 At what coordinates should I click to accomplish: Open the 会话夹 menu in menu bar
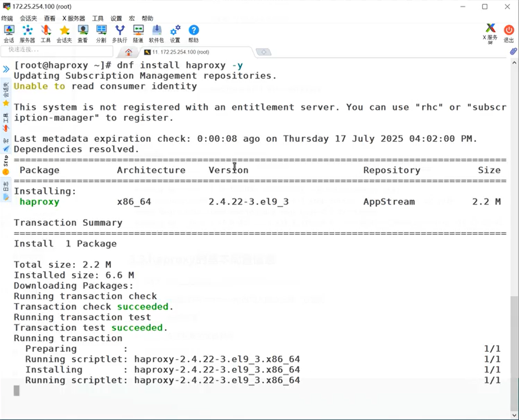[x=28, y=18]
